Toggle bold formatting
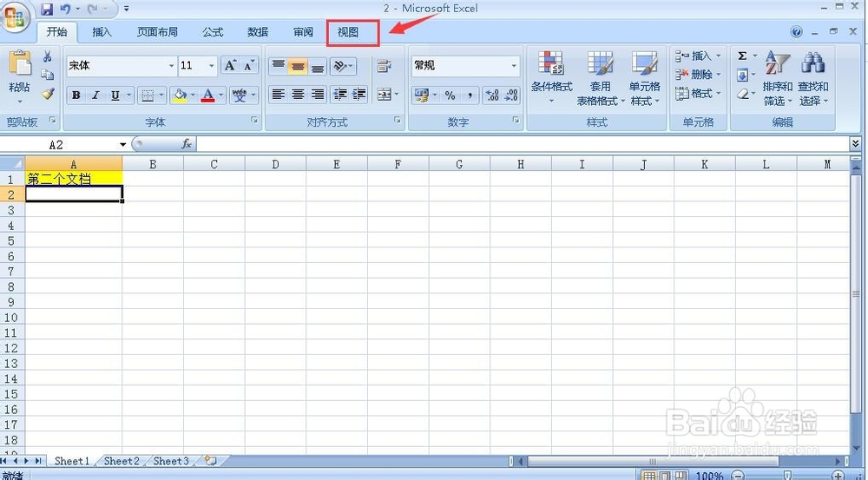The width and height of the screenshot is (868, 480). click(x=76, y=95)
